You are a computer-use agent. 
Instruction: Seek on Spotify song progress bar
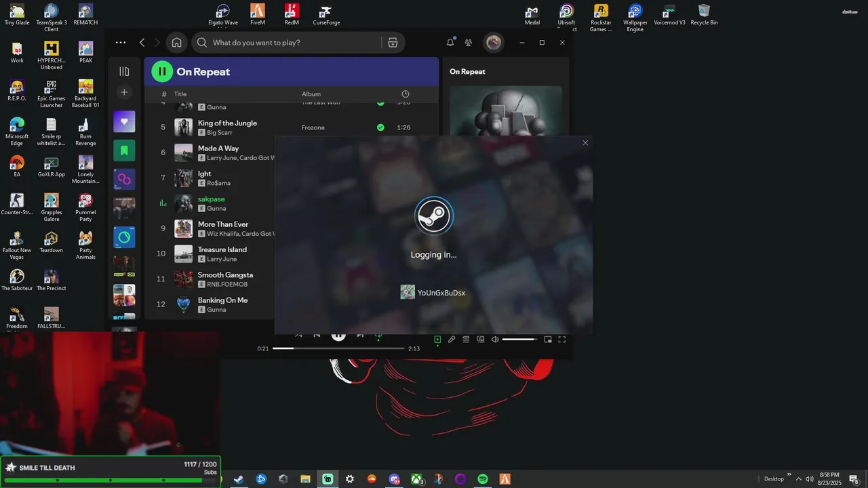pyautogui.click(x=338, y=348)
